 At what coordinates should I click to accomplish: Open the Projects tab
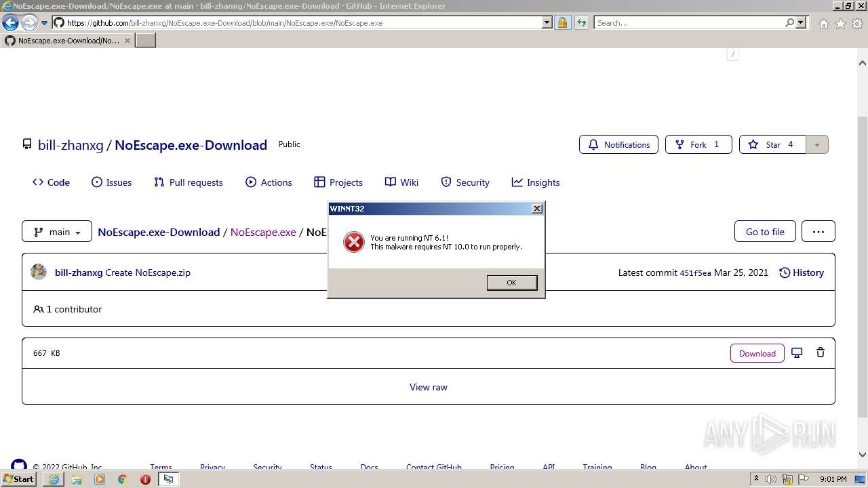point(338,182)
